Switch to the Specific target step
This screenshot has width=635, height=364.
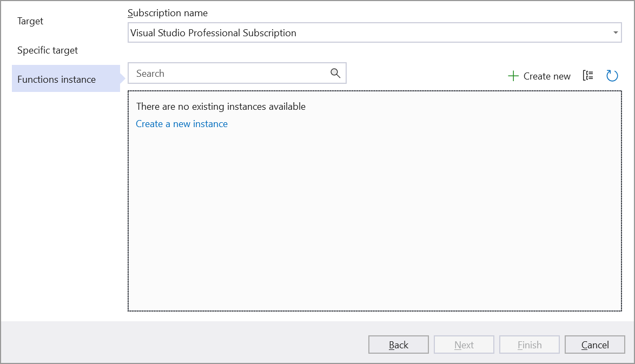[48, 50]
